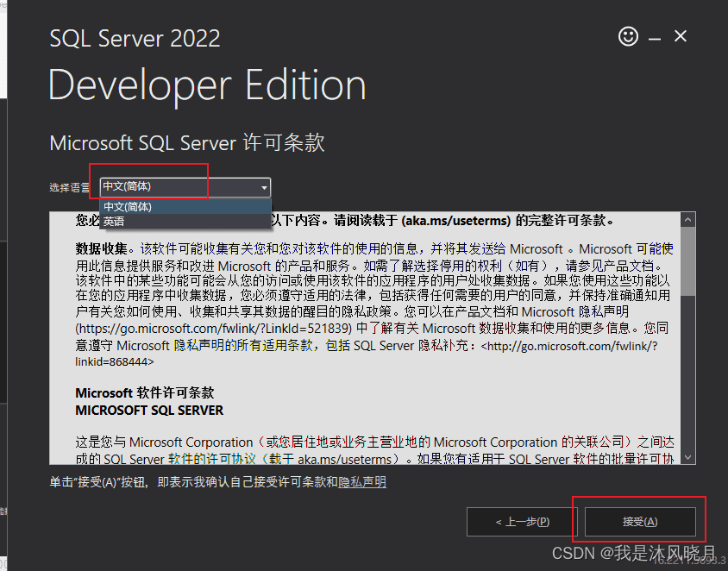Click the scrollbar track below the thumb
728x571 pixels.
[687, 373]
